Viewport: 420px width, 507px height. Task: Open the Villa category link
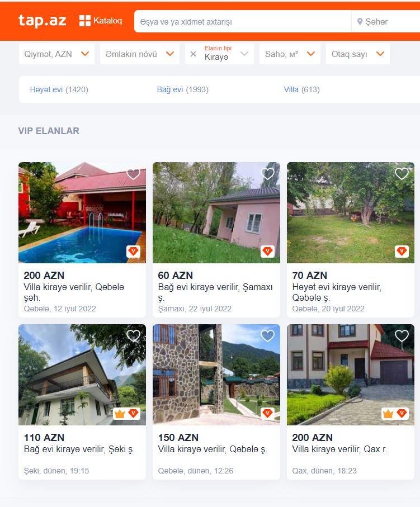click(291, 89)
